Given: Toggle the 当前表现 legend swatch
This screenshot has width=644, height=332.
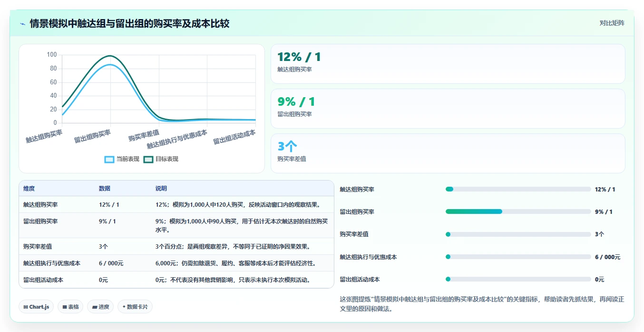Looking at the screenshot, I should [x=109, y=159].
